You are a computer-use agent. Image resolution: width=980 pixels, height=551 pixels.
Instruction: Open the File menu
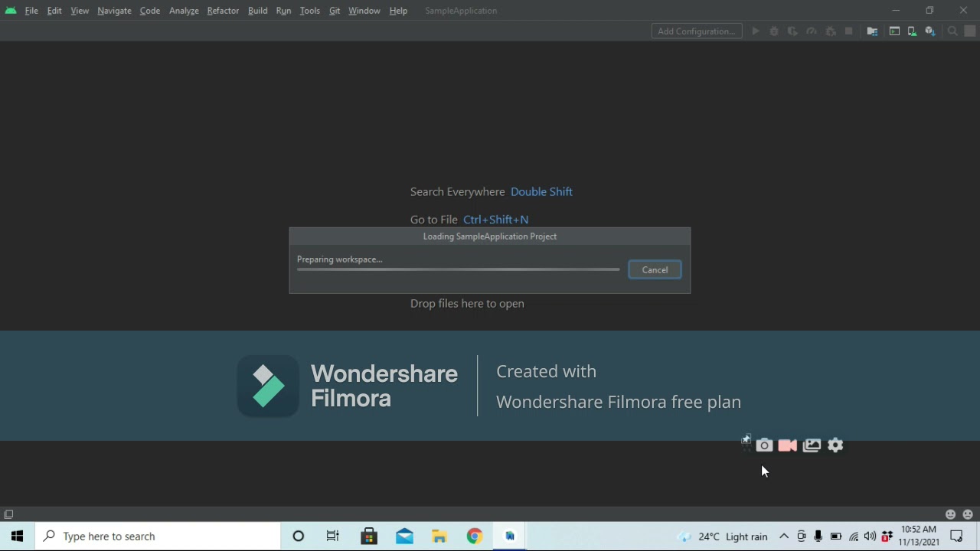click(31, 11)
